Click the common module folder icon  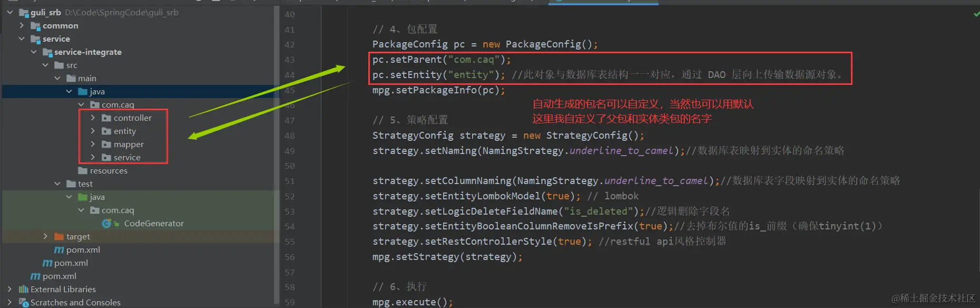pos(36,26)
